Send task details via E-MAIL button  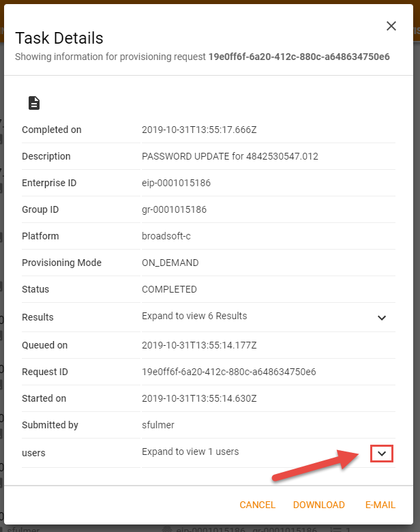(380, 505)
